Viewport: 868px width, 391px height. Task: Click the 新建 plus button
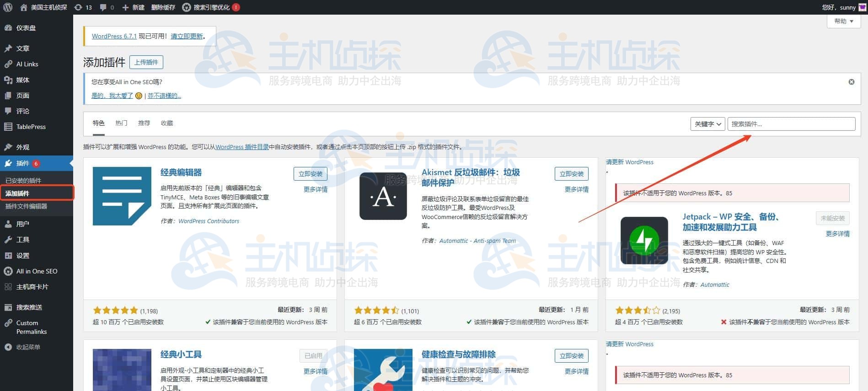coord(133,7)
